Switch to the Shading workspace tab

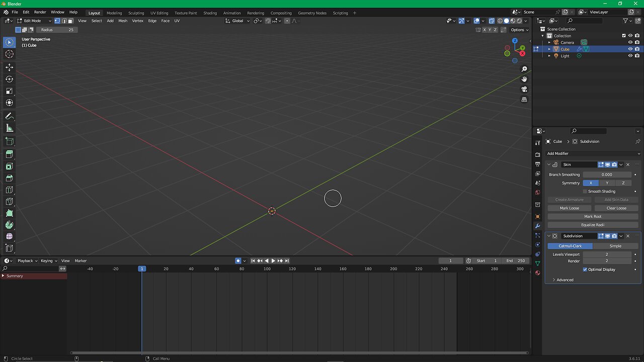coord(210,13)
